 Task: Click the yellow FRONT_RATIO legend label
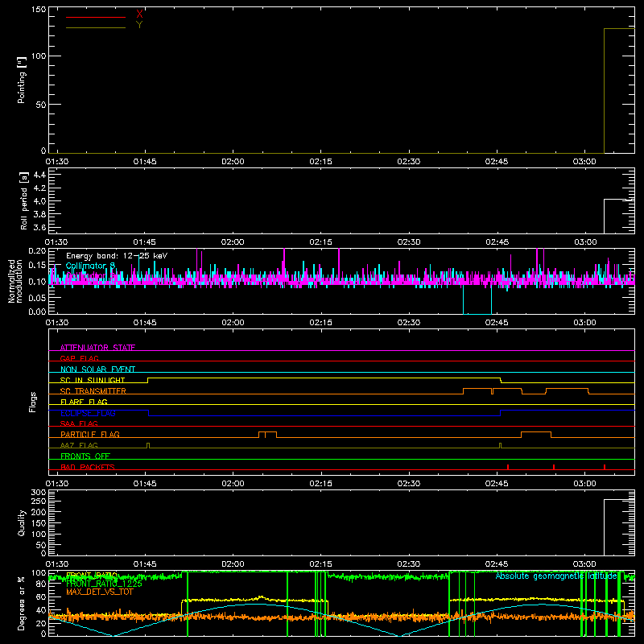pos(92,576)
